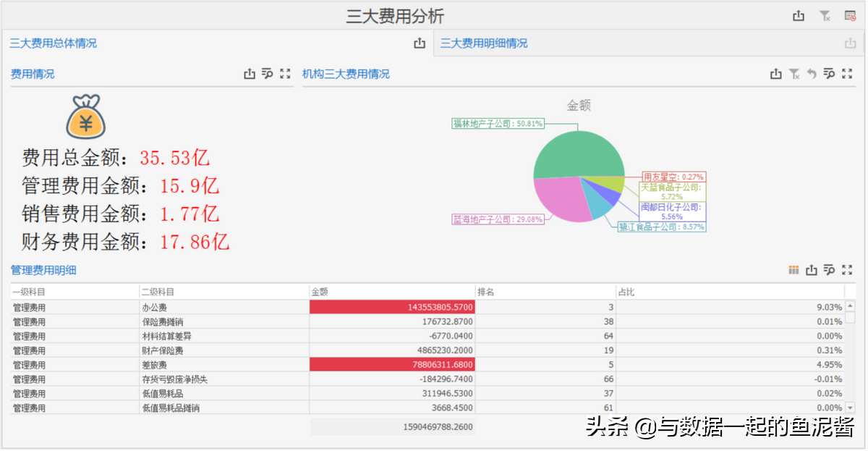Screen dimensions: 868x451
Task: Undo drill action in 机构三大费用情况 panel
Action: (812, 74)
